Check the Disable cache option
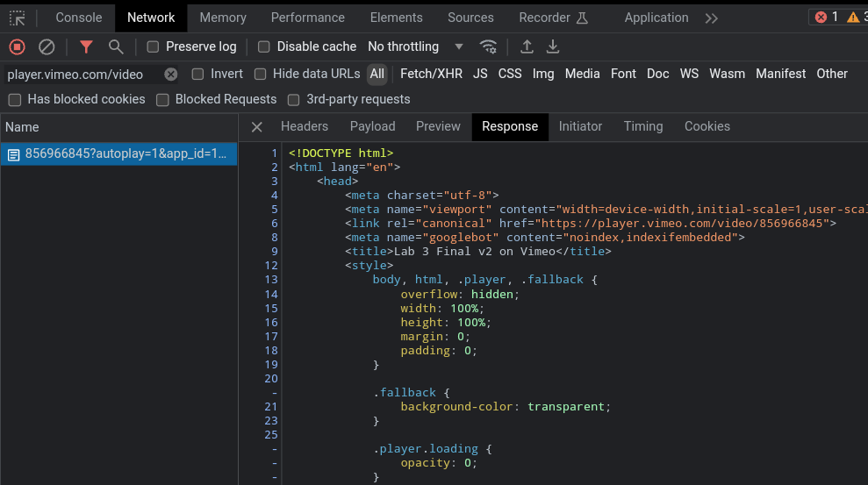 coord(264,46)
